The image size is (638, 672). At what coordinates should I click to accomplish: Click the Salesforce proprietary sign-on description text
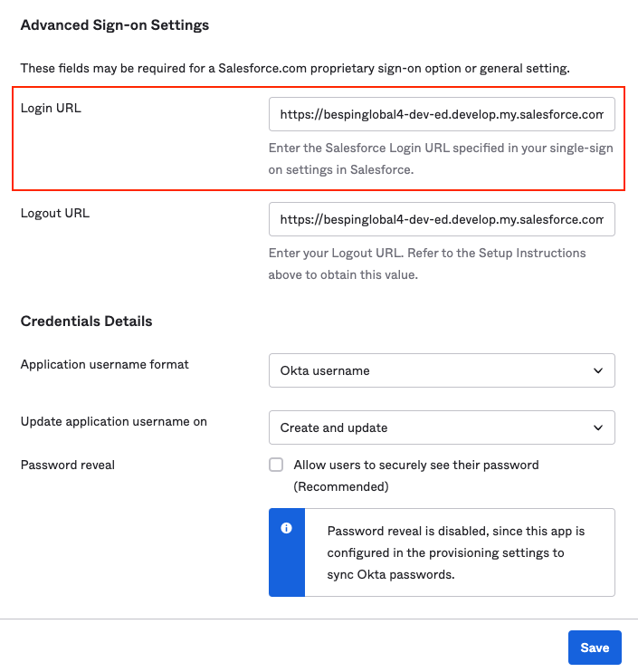coord(295,69)
